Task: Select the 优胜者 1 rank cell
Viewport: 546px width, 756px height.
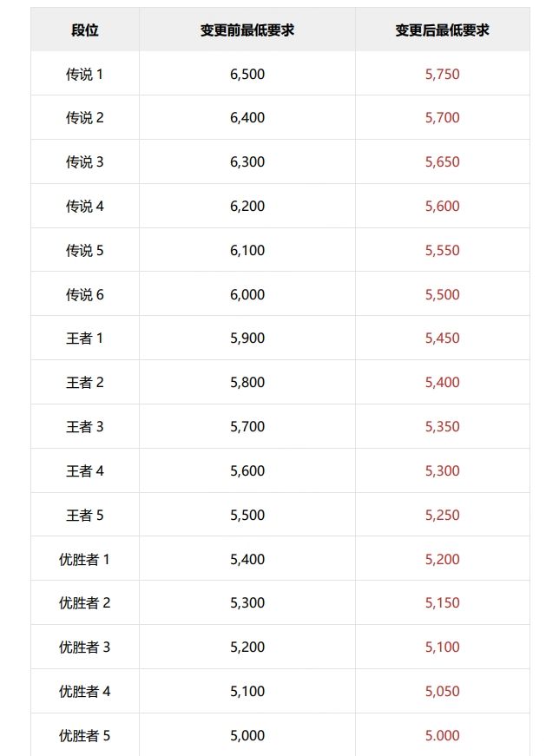Action: point(85,559)
